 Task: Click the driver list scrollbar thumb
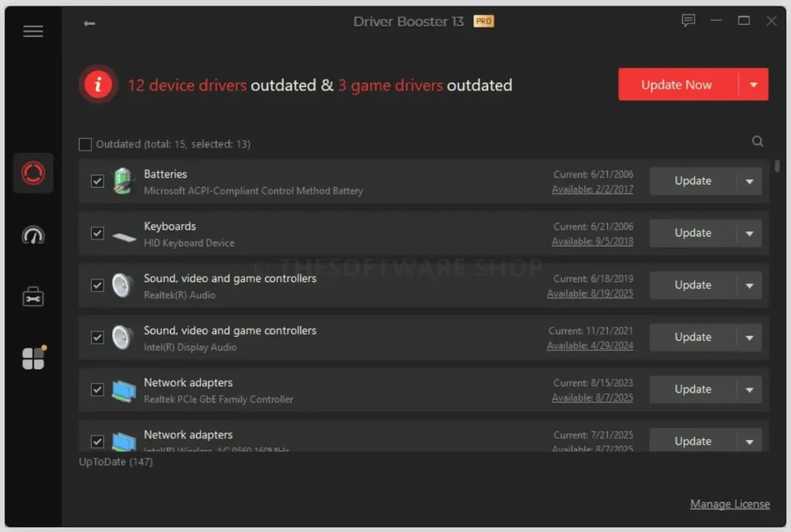[x=777, y=166]
